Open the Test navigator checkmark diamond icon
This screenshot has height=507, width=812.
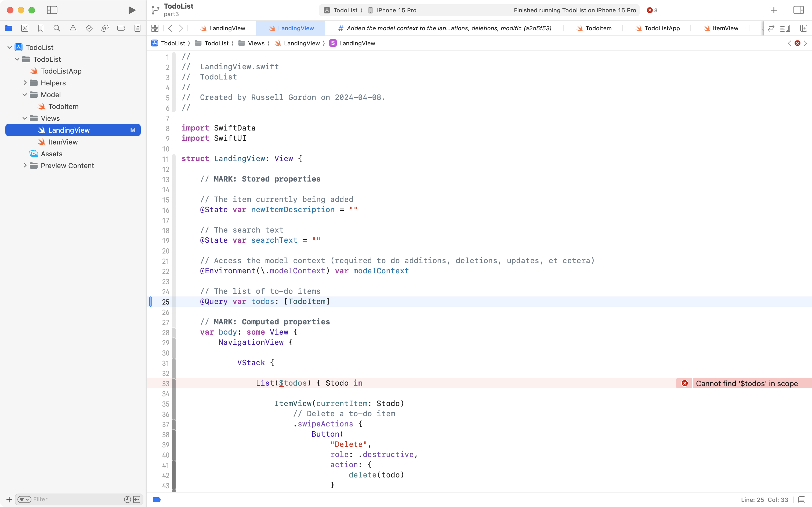[89, 28]
